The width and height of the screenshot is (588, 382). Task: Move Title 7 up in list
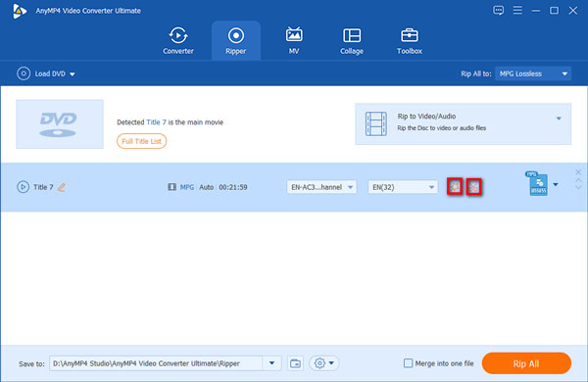578,180
